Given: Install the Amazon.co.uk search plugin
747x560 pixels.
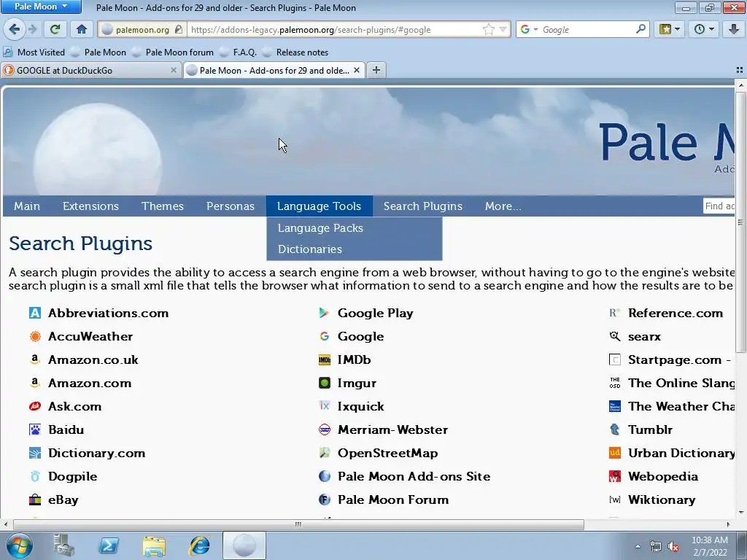Looking at the screenshot, I should tap(93, 359).
